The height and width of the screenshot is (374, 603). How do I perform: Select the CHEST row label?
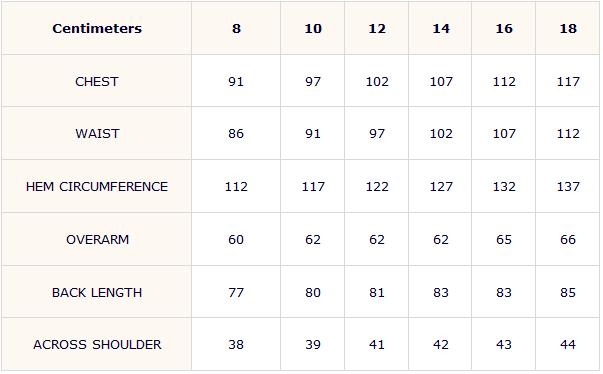point(97,81)
